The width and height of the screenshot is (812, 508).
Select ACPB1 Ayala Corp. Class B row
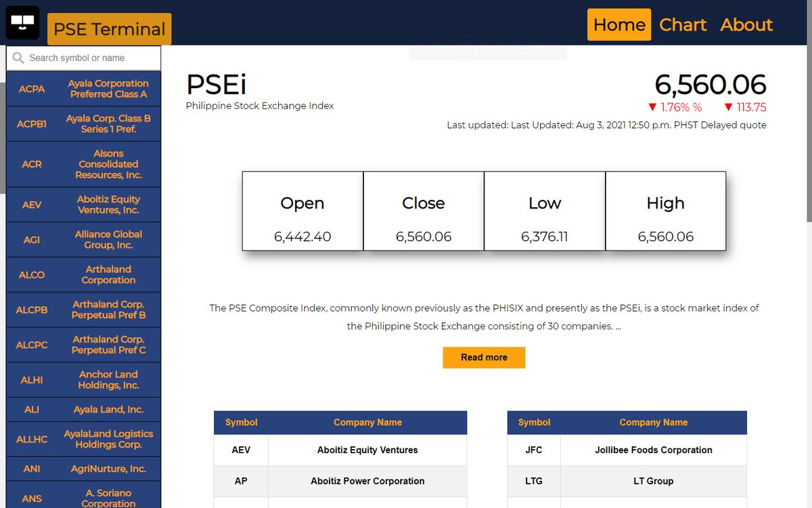(83, 123)
